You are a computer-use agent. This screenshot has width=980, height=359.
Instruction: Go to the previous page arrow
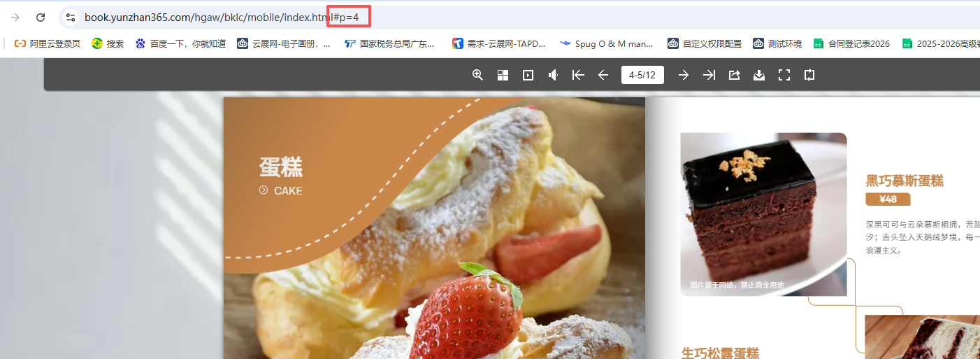(x=603, y=75)
